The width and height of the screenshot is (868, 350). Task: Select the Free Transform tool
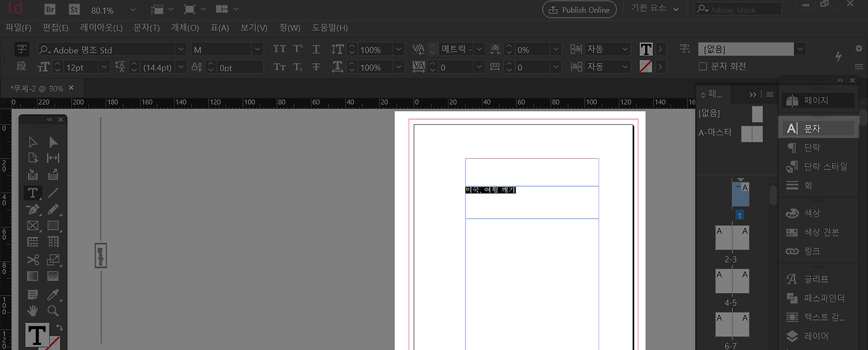coord(54,260)
